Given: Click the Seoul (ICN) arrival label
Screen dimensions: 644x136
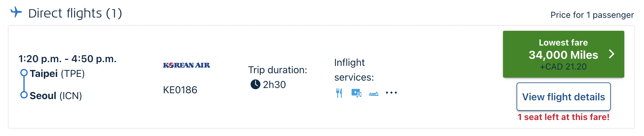Looking at the screenshot, I should (56, 96).
